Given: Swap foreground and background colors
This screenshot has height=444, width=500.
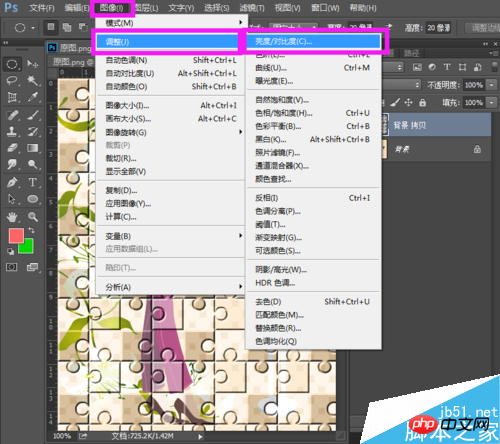Looking at the screenshot, I should (31, 230).
